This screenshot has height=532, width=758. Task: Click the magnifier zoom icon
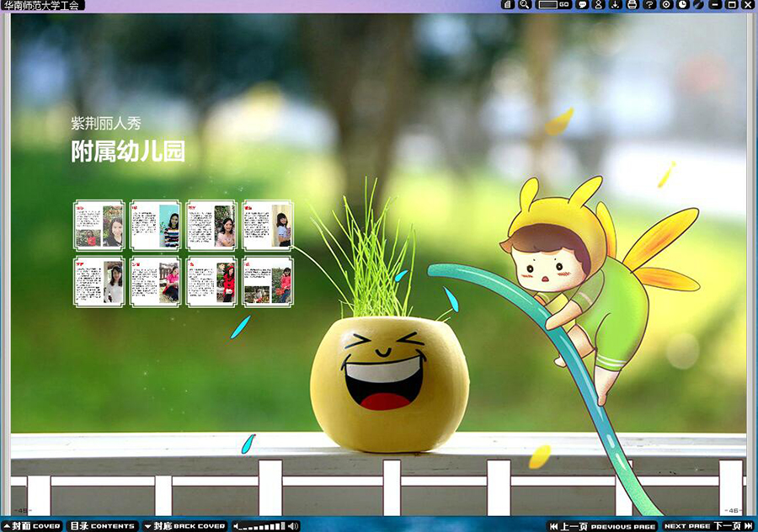[525, 5]
